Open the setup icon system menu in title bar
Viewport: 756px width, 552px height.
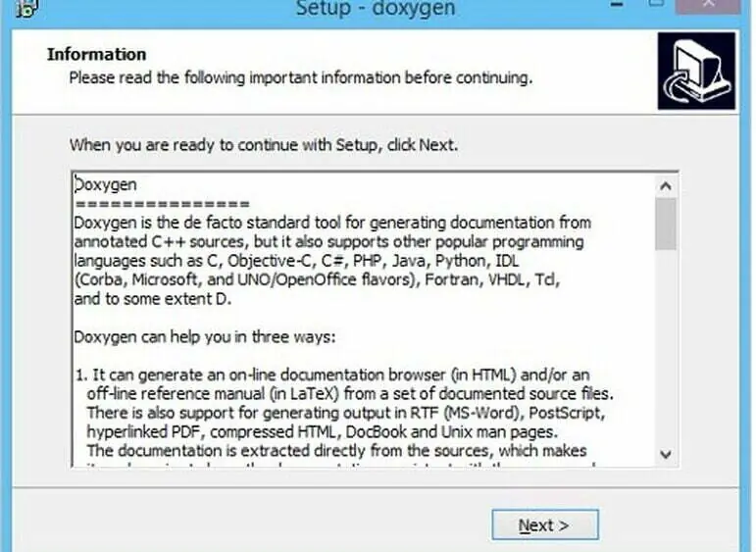[x=27, y=8]
